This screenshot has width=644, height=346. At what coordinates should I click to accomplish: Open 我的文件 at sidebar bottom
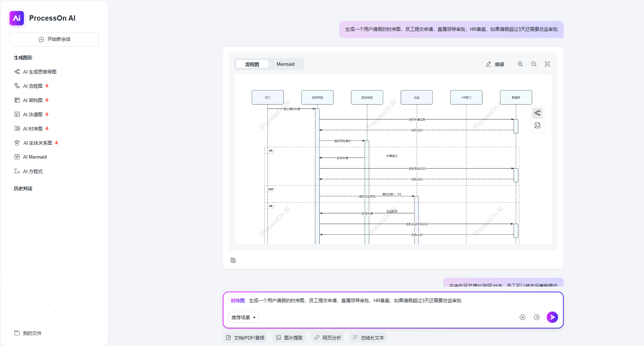(32, 333)
